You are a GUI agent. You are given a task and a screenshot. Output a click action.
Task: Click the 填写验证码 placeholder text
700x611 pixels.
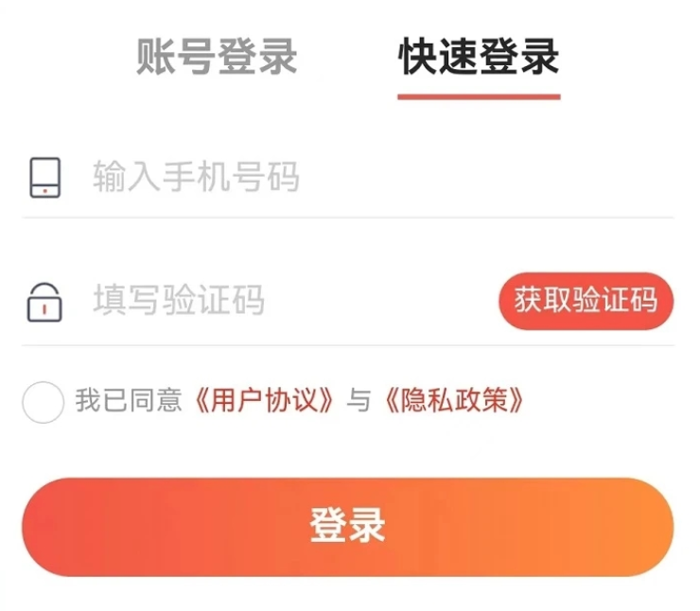click(x=179, y=302)
